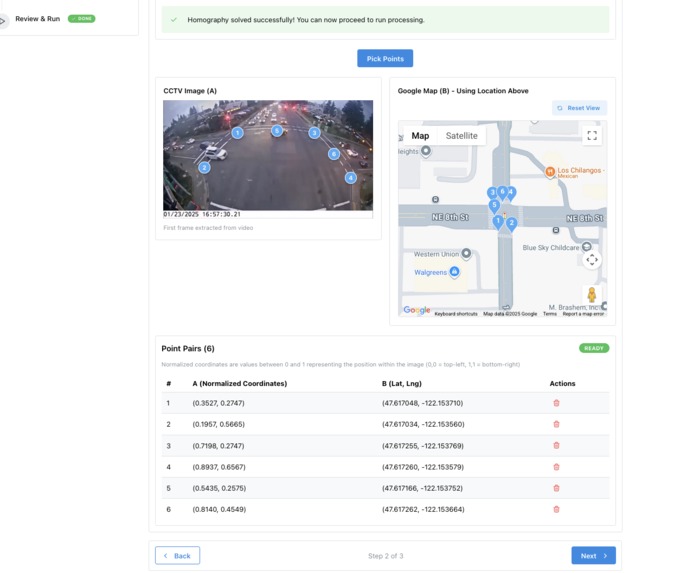This screenshot has width=693, height=573.
Task: Reset the map view
Action: click(x=579, y=108)
